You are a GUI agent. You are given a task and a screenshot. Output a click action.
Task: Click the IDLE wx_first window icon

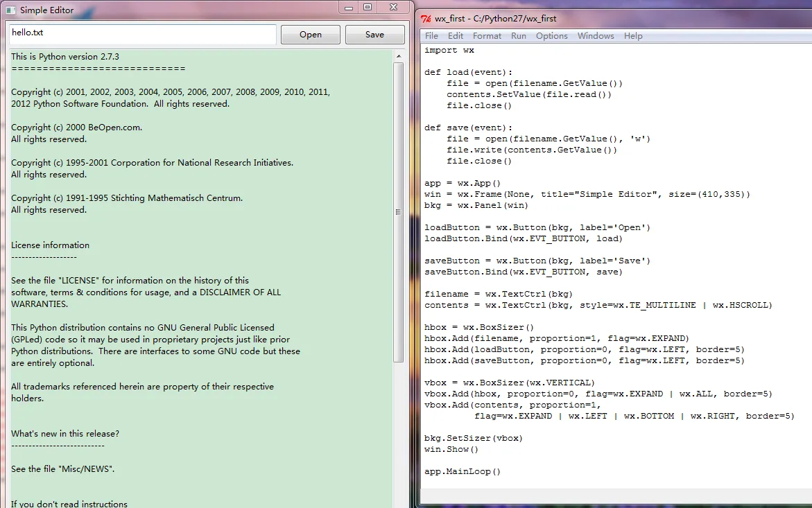tap(426, 19)
